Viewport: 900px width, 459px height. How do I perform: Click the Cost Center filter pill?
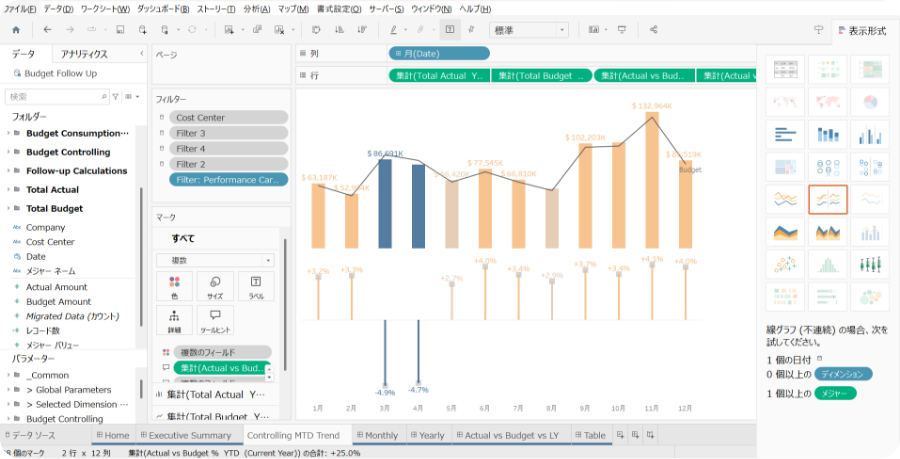[x=228, y=118]
